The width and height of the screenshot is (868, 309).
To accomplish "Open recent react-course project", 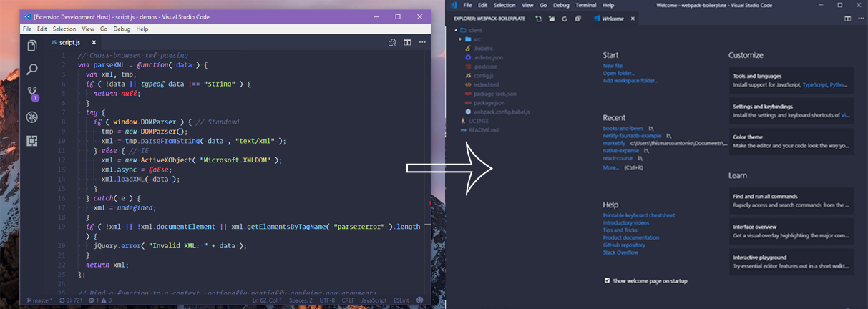I will (x=617, y=158).
